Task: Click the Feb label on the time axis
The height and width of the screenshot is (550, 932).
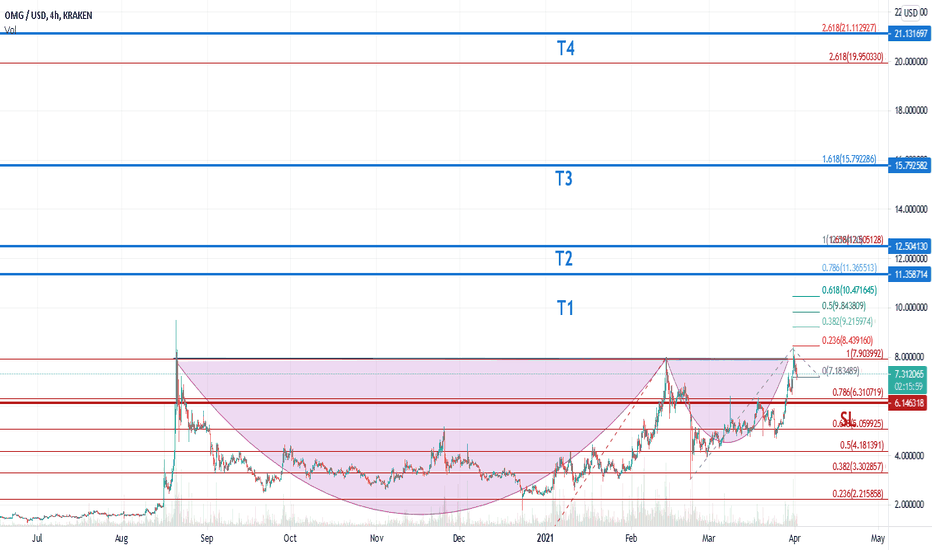Action: click(x=631, y=538)
